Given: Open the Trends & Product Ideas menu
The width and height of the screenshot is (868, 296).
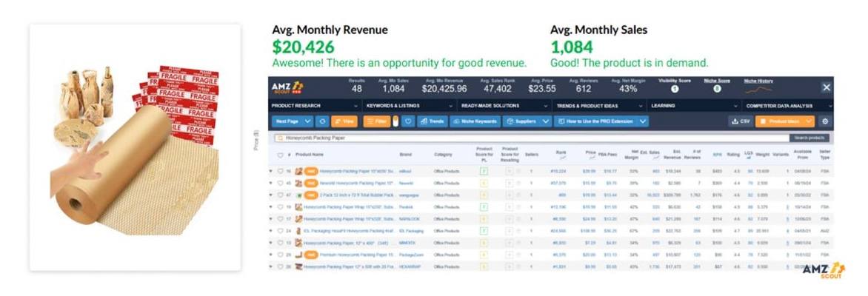Looking at the screenshot, I should pyautogui.click(x=599, y=106).
